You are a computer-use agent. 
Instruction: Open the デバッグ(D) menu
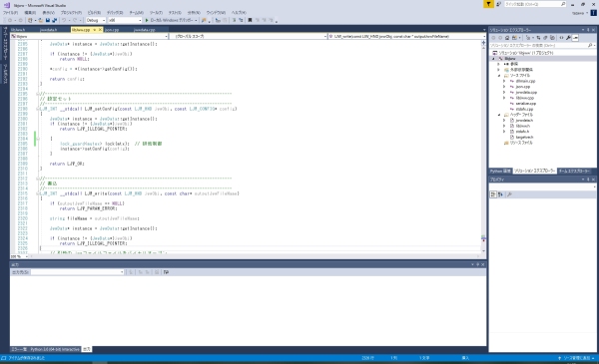115,13
